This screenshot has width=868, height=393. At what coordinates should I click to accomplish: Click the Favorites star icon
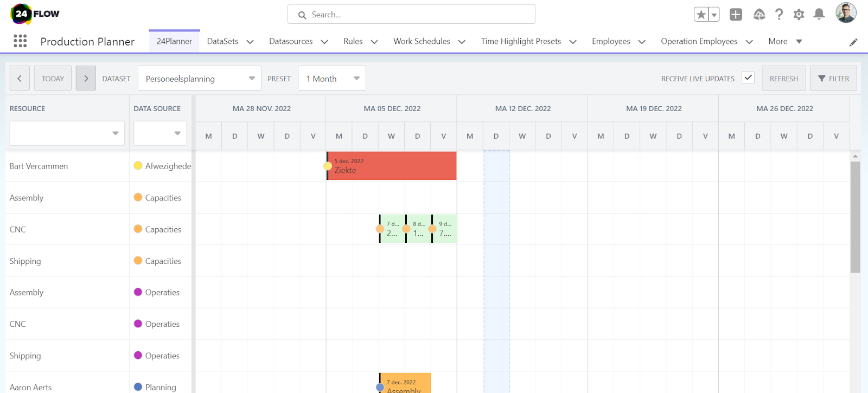point(701,15)
